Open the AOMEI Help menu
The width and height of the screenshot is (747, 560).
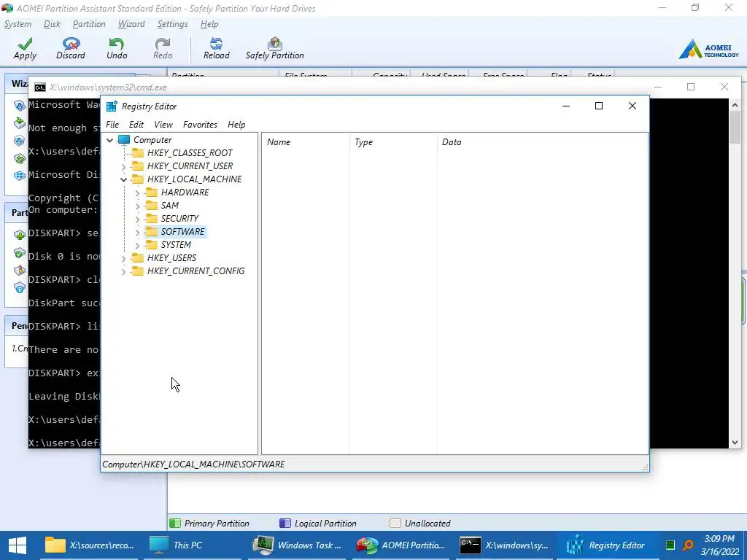209,24
